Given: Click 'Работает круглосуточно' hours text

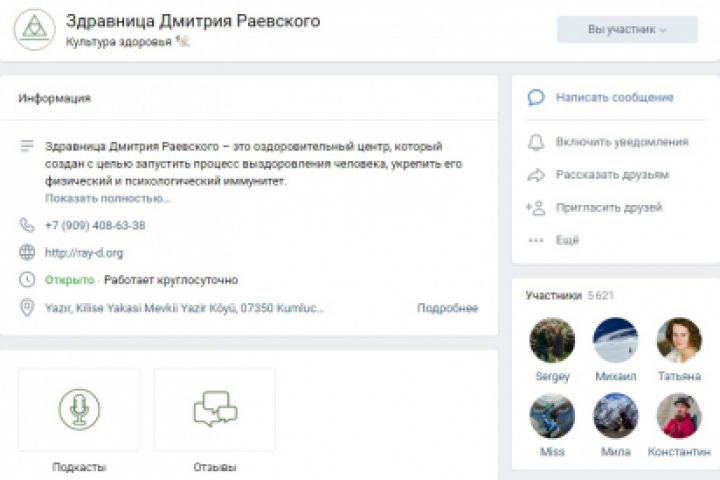Looking at the screenshot, I should (171, 280).
